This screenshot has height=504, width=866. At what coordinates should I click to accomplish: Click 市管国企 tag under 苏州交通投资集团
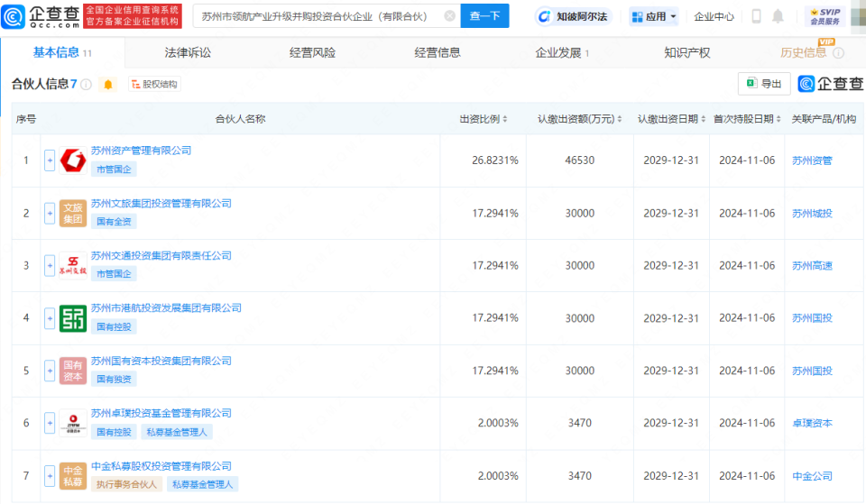pos(114,274)
